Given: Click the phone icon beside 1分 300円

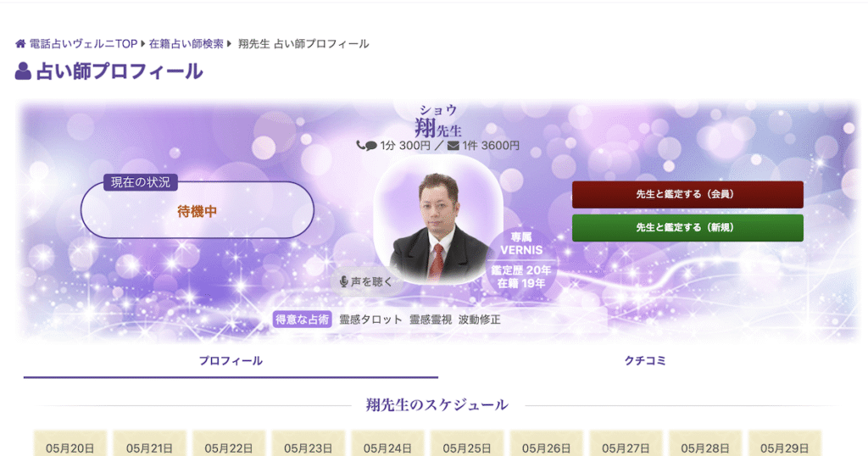Looking at the screenshot, I should 360,145.
